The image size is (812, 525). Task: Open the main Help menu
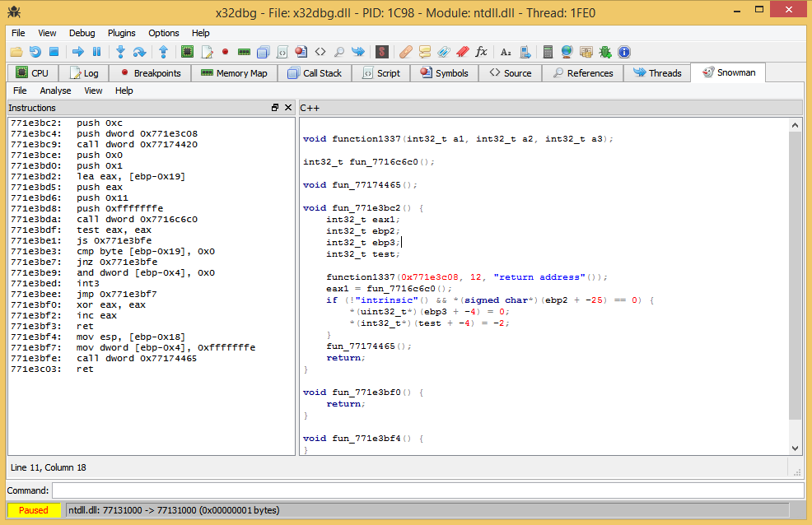point(201,33)
